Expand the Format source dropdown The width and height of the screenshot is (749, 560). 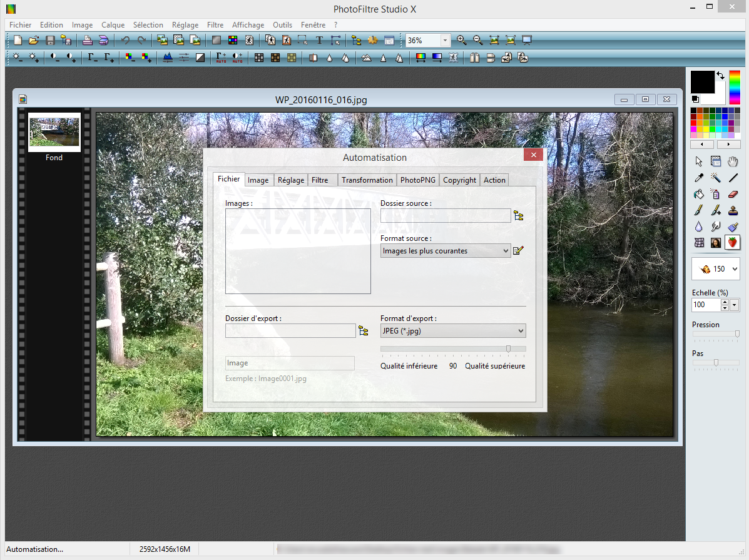pos(506,251)
